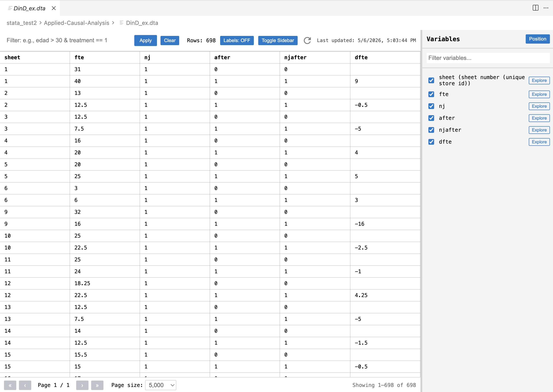This screenshot has height=392, width=553.
Task: Click the Position sort button
Action: point(538,39)
